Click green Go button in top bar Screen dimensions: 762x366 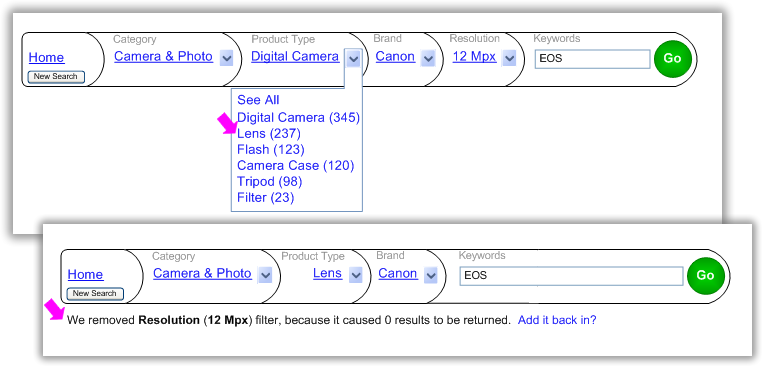point(673,58)
